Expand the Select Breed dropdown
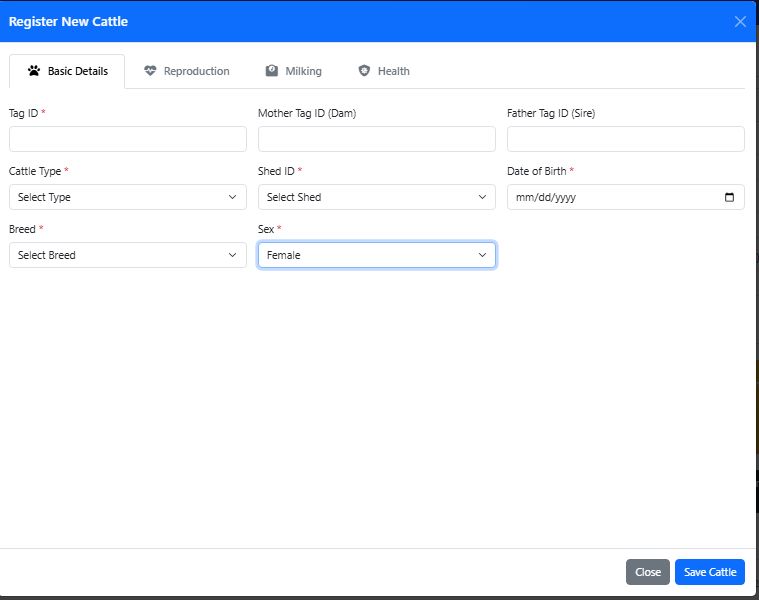759x600 pixels. [x=127, y=255]
